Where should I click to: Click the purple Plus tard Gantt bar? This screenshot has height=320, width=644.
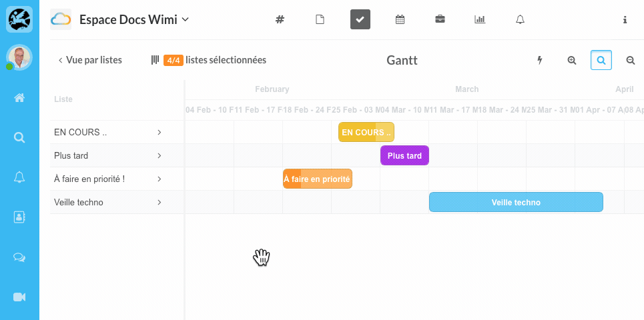coord(404,155)
